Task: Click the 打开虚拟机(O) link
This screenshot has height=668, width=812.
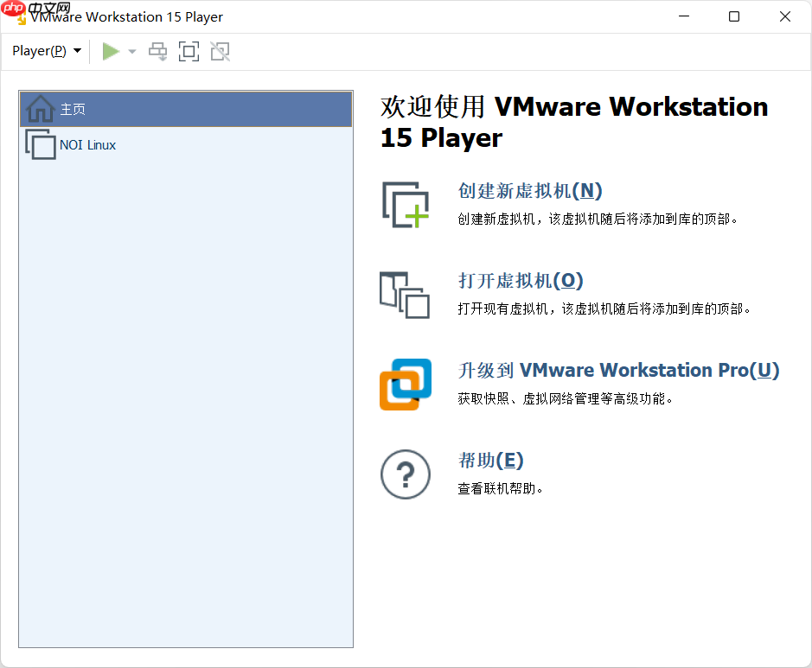Action: tap(520, 280)
